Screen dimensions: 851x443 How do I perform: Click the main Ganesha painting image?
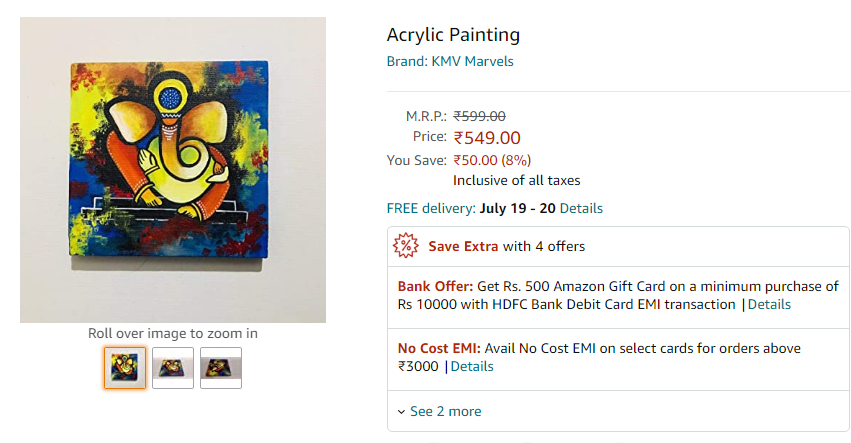(173, 170)
